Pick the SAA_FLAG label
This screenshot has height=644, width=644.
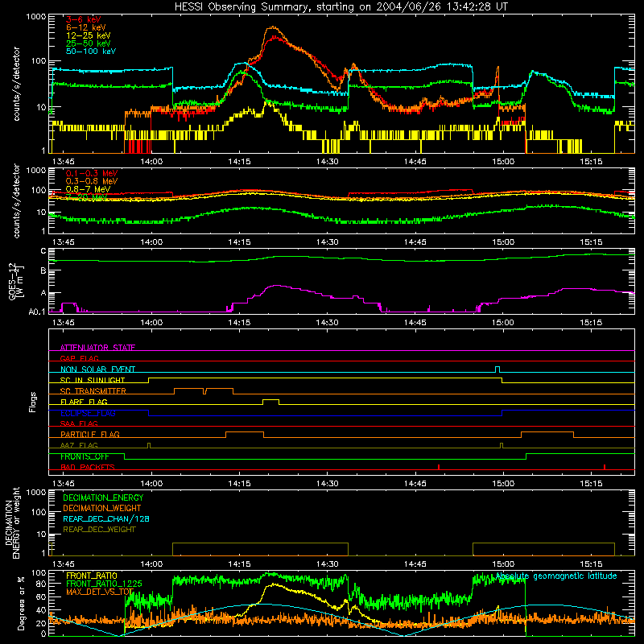[79, 423]
